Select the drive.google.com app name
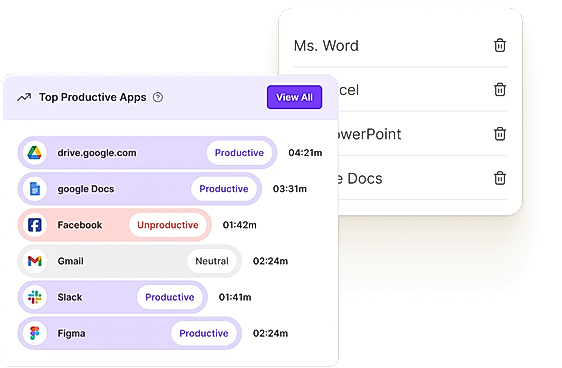Viewport: 562px width, 368px height. click(x=97, y=153)
